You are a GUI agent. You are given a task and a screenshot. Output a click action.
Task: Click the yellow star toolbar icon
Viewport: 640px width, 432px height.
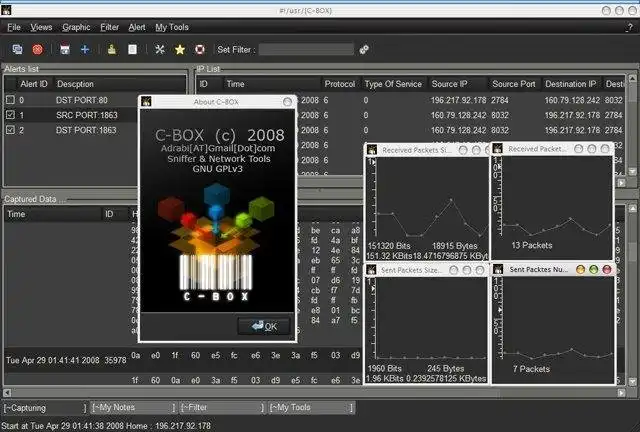point(180,49)
